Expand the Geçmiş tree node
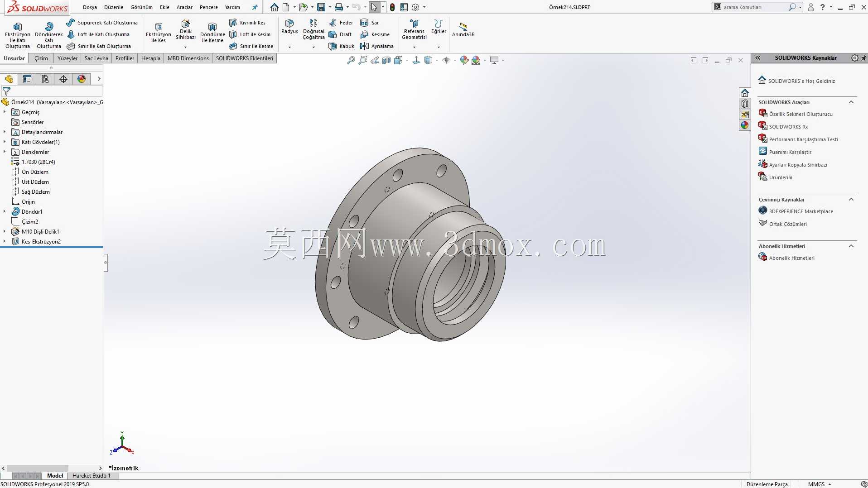 coord(5,112)
